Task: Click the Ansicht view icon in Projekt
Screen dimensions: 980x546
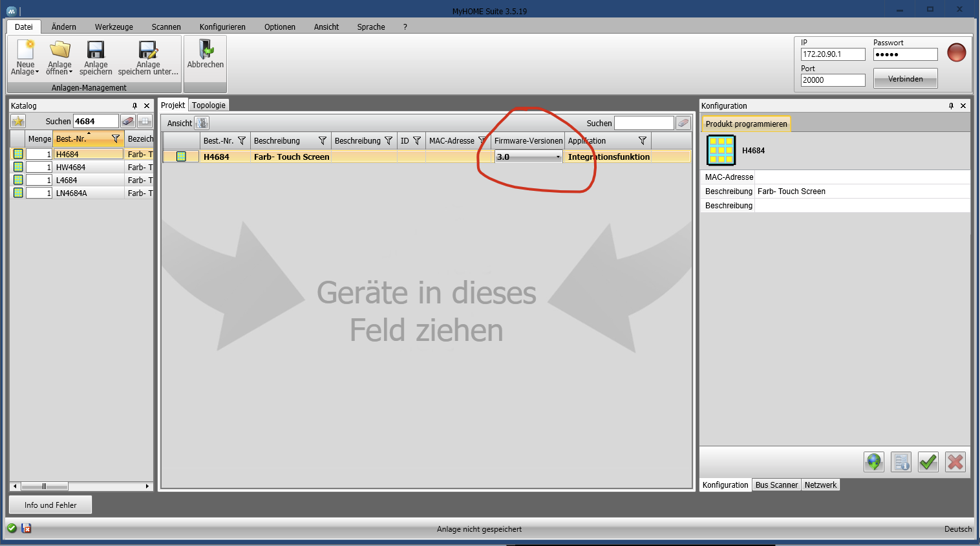Action: 202,124
